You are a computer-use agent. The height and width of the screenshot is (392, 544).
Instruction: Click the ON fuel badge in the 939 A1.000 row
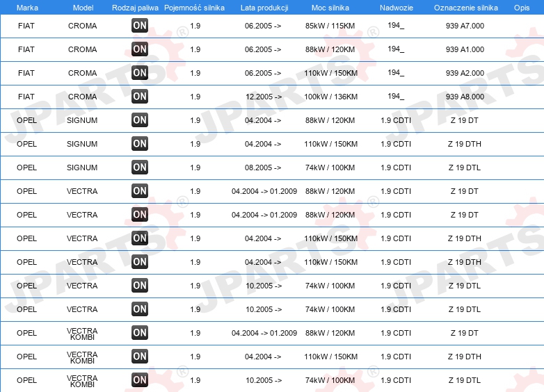140,49
